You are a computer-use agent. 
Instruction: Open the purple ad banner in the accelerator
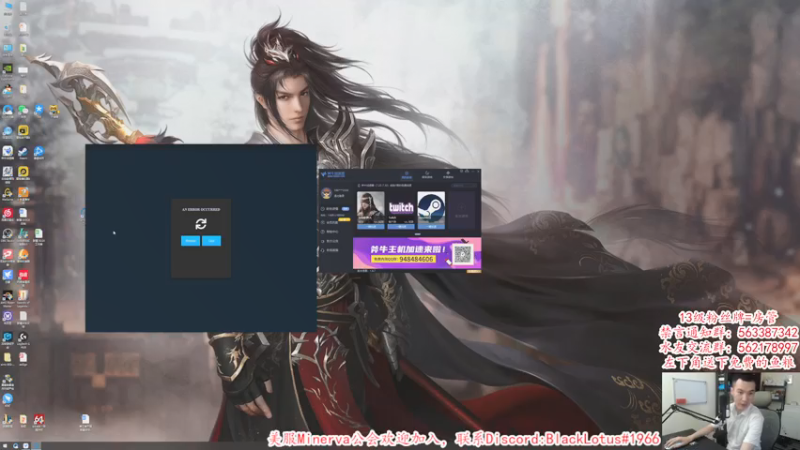tap(417, 253)
